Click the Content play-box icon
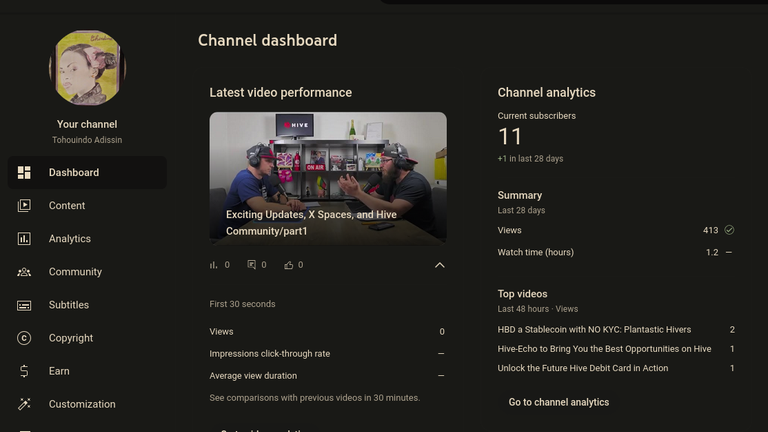768x432 pixels. (x=24, y=205)
